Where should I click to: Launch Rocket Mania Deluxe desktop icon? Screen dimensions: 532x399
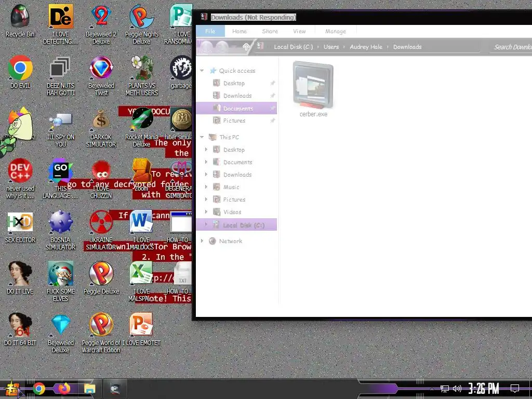[141, 128]
